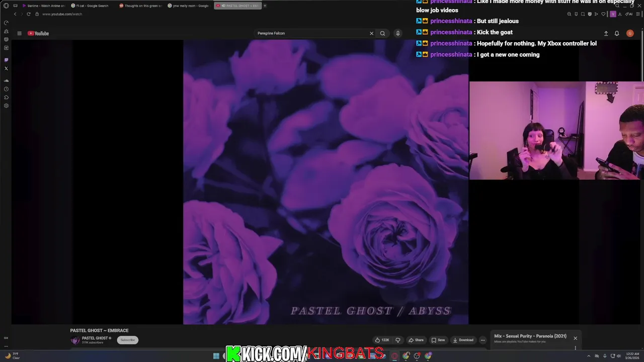Start voice search with microphone icon
Viewport: 644px width, 362px height.
[397, 33]
